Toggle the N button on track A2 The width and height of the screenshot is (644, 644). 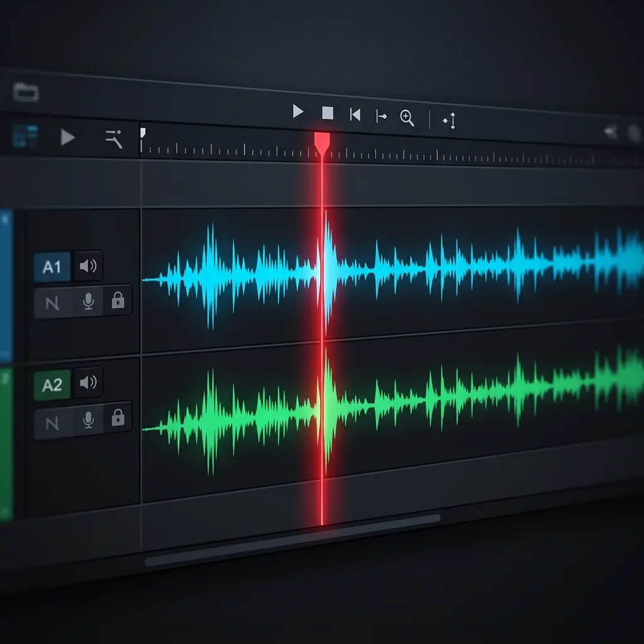coord(53,423)
